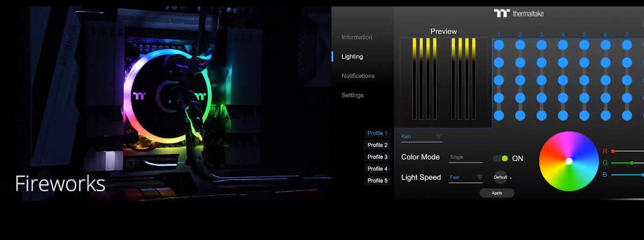Screen dimensions: 644x240
Task: Expand the Light Speed Fast dropdown
Action: click(466, 178)
